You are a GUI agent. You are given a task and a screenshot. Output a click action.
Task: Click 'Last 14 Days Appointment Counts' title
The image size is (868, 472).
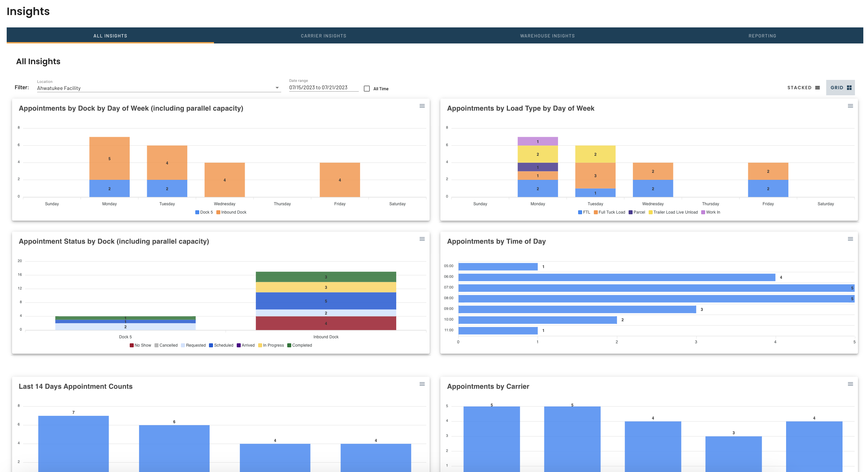click(76, 386)
